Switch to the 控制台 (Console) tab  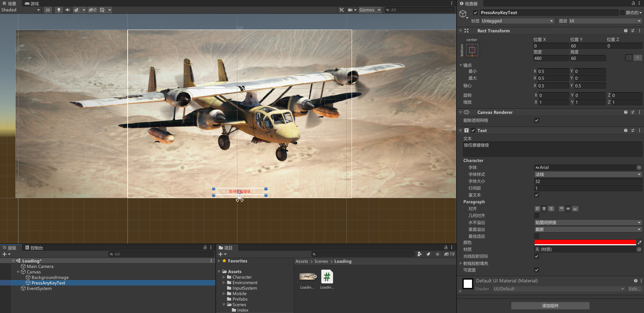click(34, 248)
